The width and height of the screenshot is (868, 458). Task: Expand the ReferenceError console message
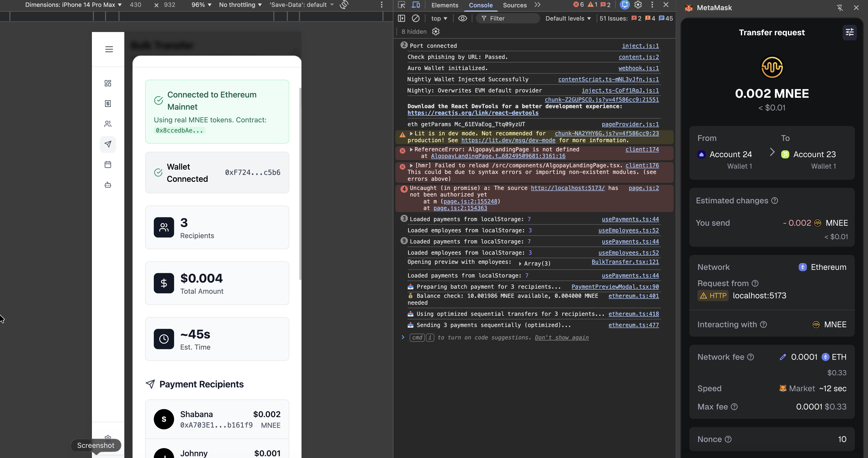click(411, 149)
